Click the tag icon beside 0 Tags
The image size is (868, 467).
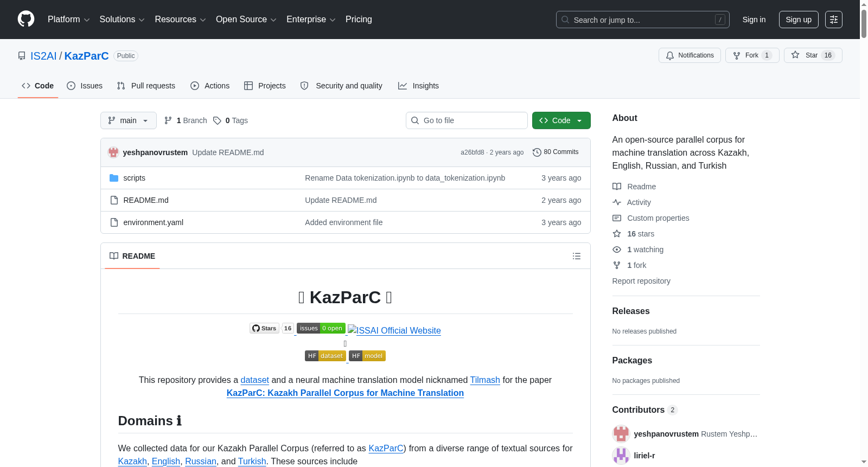click(x=217, y=120)
